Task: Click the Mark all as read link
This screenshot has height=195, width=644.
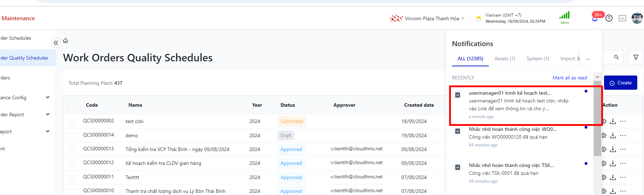Action: click(x=569, y=78)
